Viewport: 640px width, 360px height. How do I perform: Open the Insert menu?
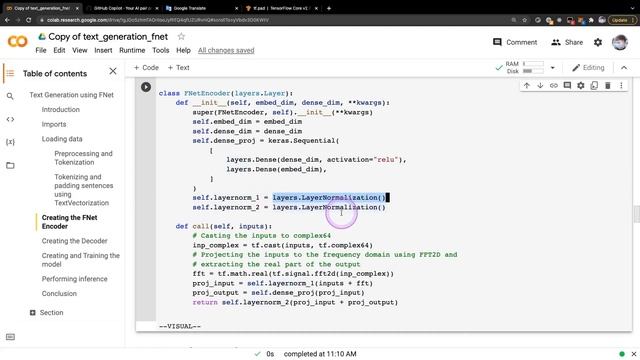coord(103,50)
